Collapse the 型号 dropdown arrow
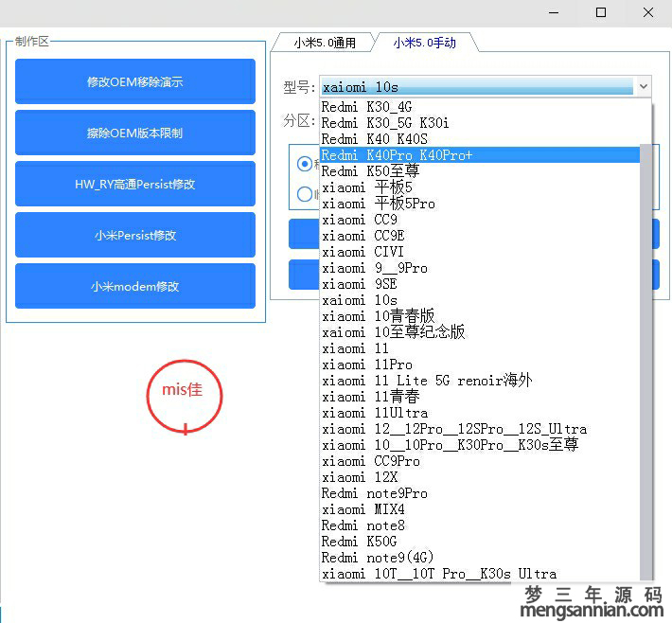The width and height of the screenshot is (672, 623). [643, 86]
